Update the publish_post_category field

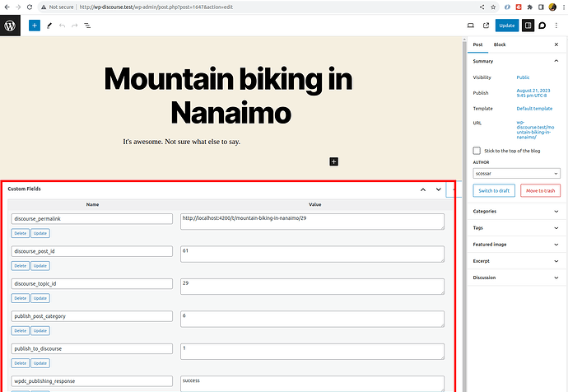point(40,331)
